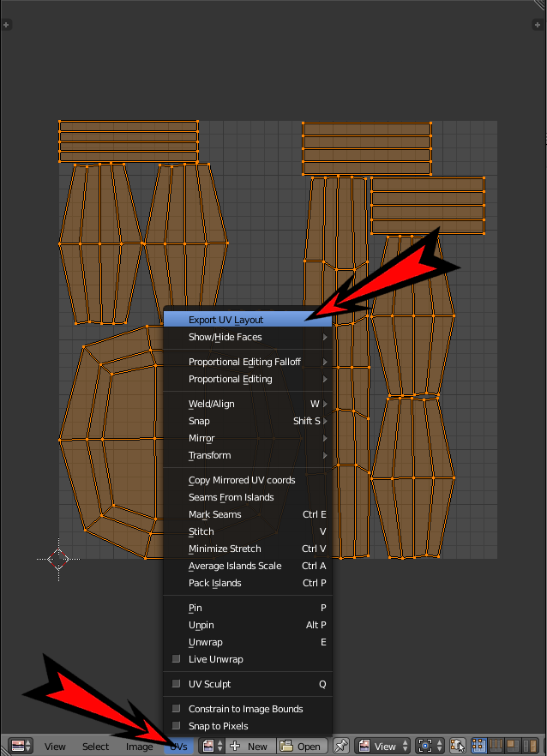
Task: Tick Constrain to Image Bounds checkbox
Action: tap(176, 708)
